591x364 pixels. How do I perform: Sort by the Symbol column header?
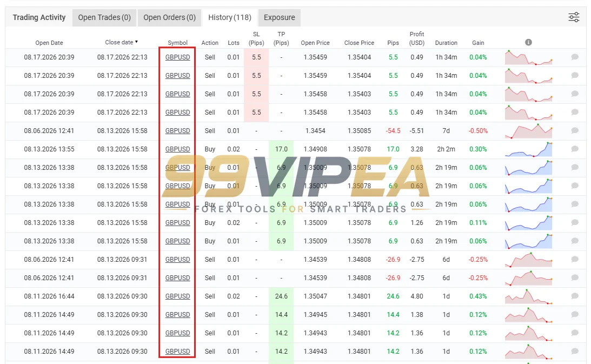click(x=177, y=43)
